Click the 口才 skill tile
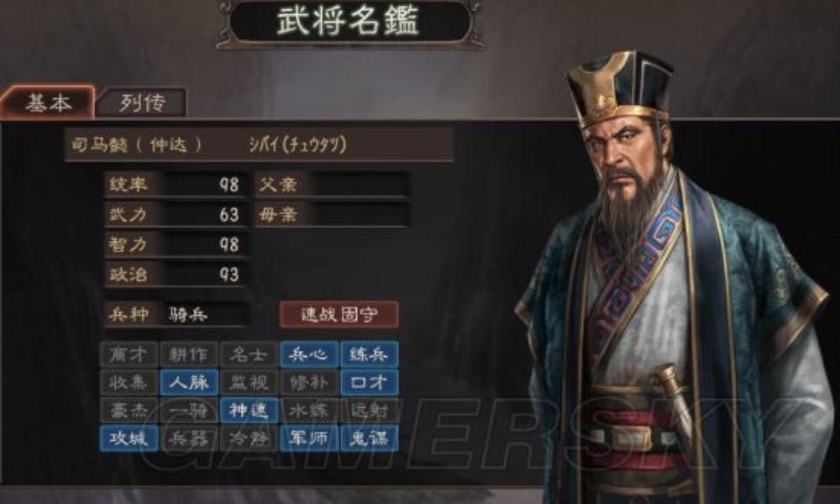Screen dimensions: 840x504 pos(369,382)
